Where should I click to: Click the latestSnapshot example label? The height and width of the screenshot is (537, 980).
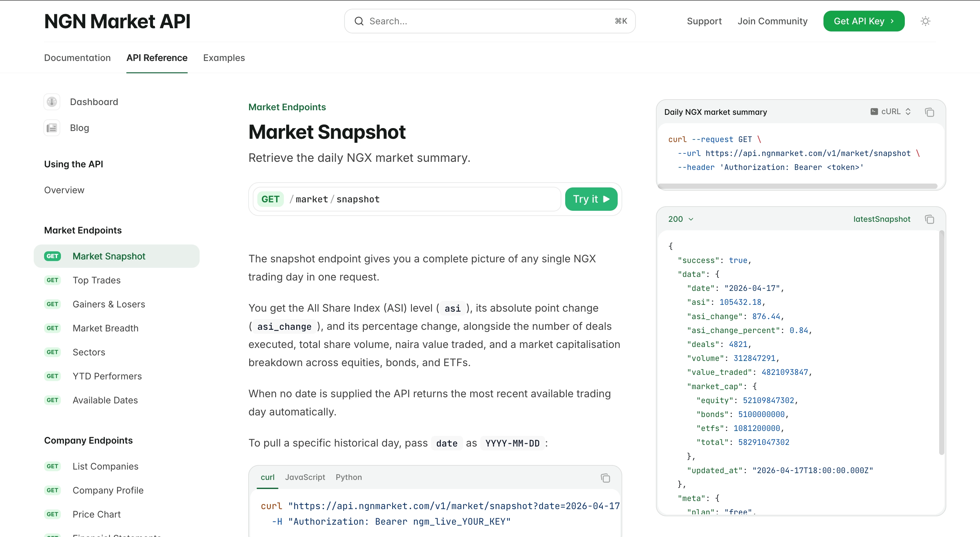tap(881, 219)
